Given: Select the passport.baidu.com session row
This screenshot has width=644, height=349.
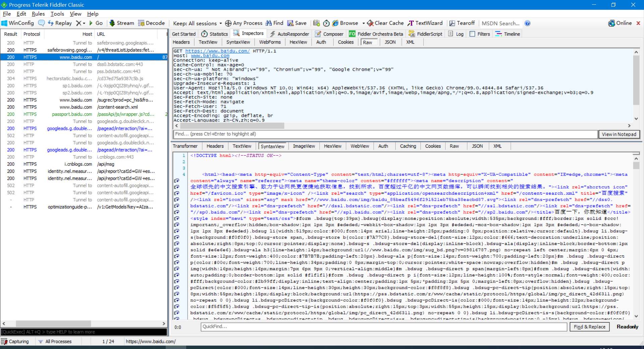Looking at the screenshot, I should coord(84,114).
